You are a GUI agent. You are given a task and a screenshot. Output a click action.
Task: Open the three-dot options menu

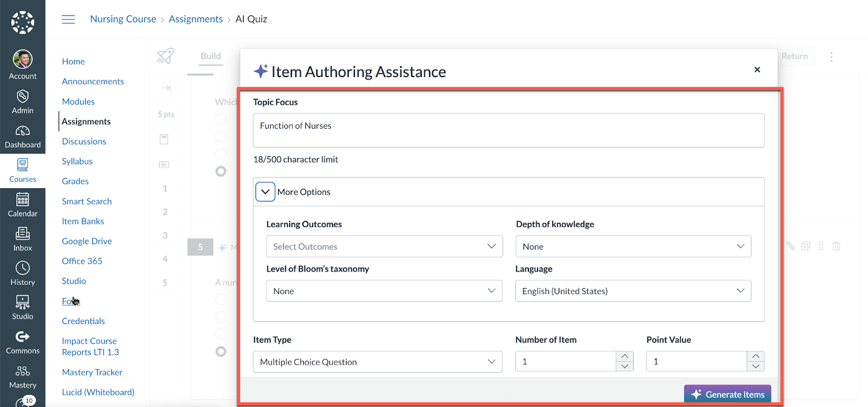(x=831, y=56)
